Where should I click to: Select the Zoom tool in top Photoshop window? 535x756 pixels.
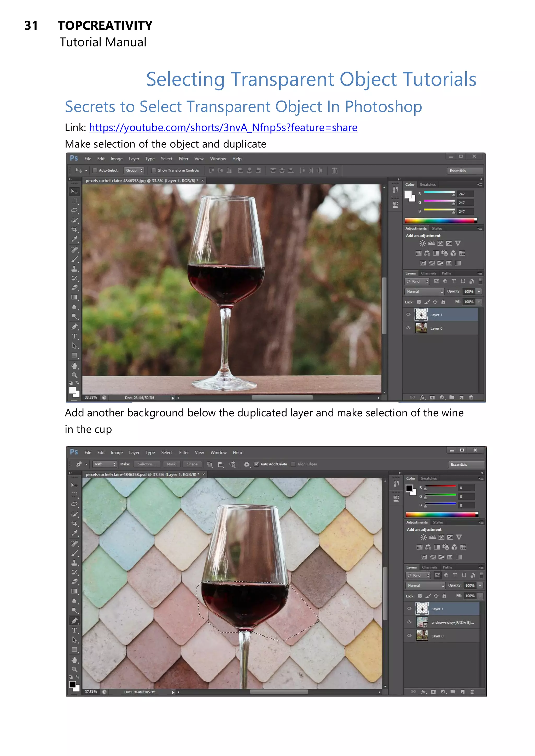tap(74, 375)
